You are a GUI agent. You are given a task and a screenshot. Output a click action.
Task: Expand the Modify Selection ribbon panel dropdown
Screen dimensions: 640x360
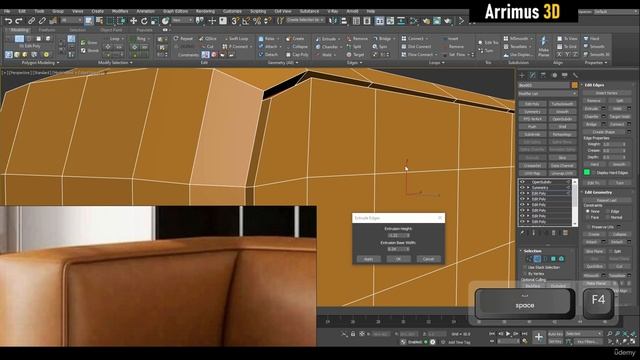coord(116,62)
